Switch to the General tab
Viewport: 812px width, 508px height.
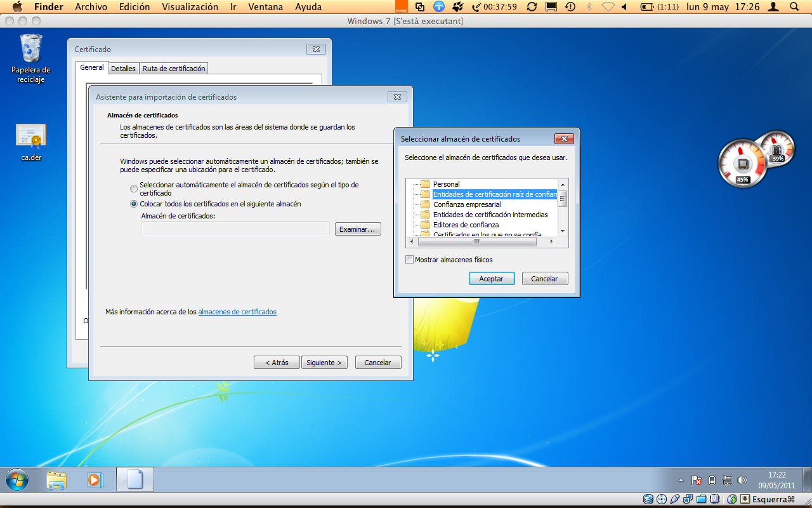click(x=92, y=67)
